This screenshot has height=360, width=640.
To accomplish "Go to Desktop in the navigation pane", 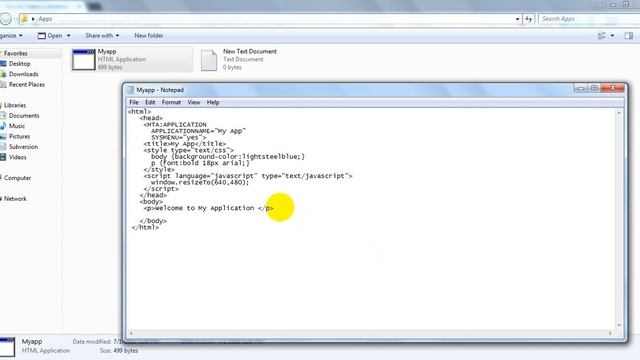I will 19,64.
